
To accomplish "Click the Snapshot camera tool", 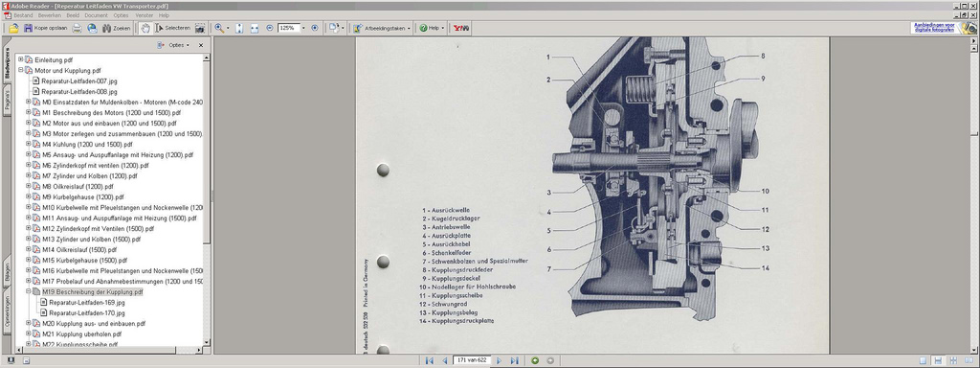I will [200, 28].
